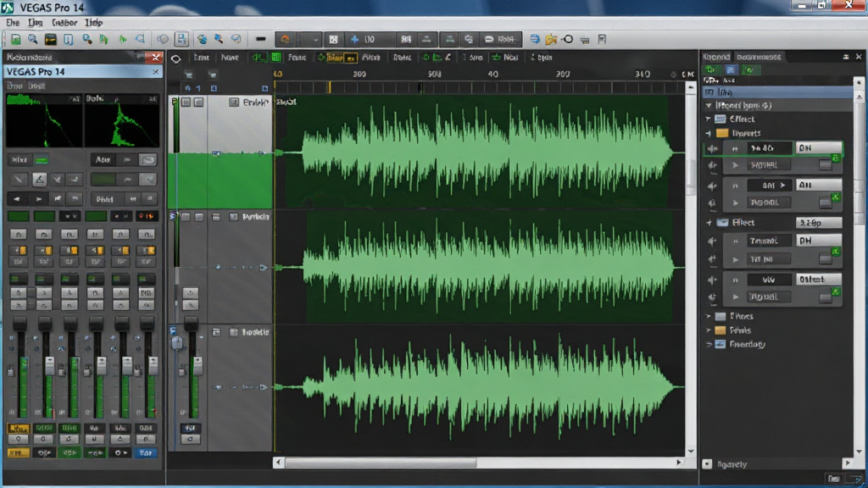Open value dropdown on second Effect row

point(820,223)
